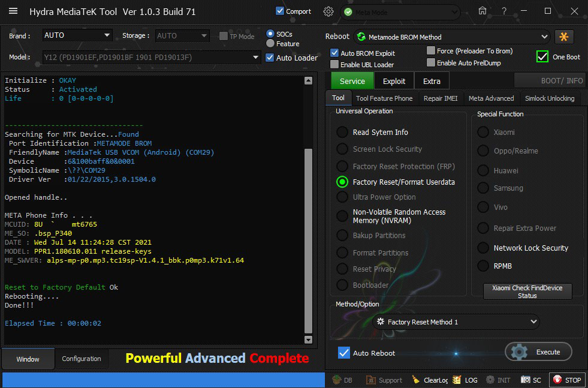Open the Meta Advanced tab

coord(491,98)
